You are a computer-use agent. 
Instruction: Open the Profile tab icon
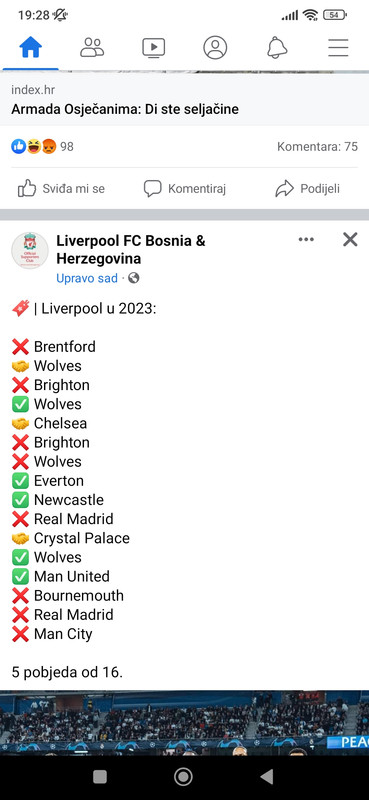tap(215, 48)
